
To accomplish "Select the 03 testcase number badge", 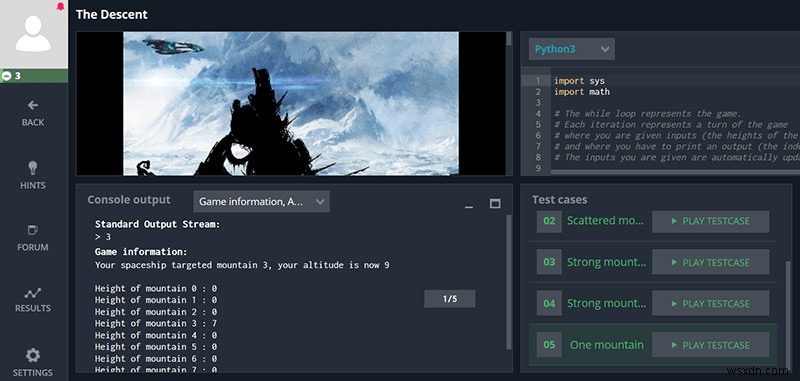I will [x=549, y=262].
